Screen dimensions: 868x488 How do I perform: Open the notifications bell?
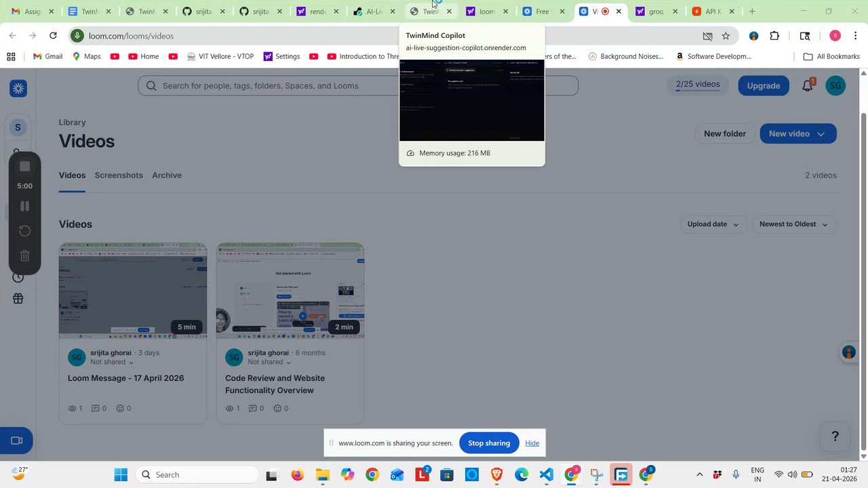coord(808,85)
